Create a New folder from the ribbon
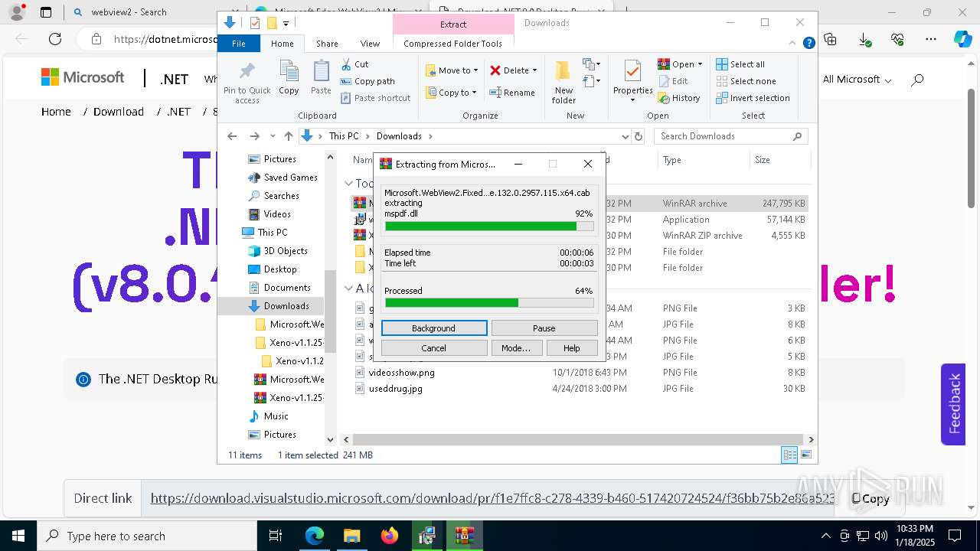 pyautogui.click(x=563, y=83)
